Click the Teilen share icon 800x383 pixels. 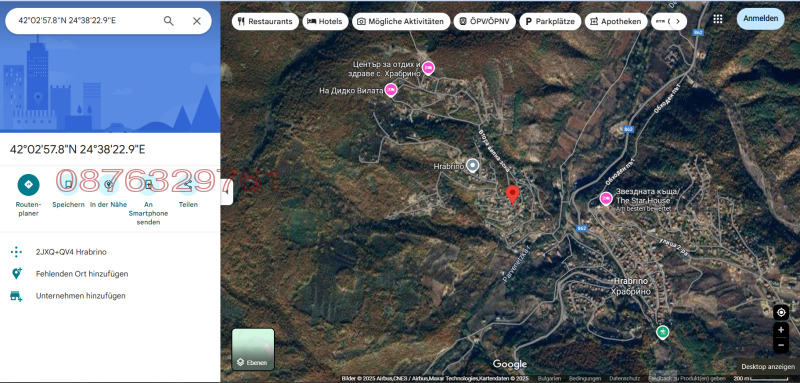(x=188, y=185)
